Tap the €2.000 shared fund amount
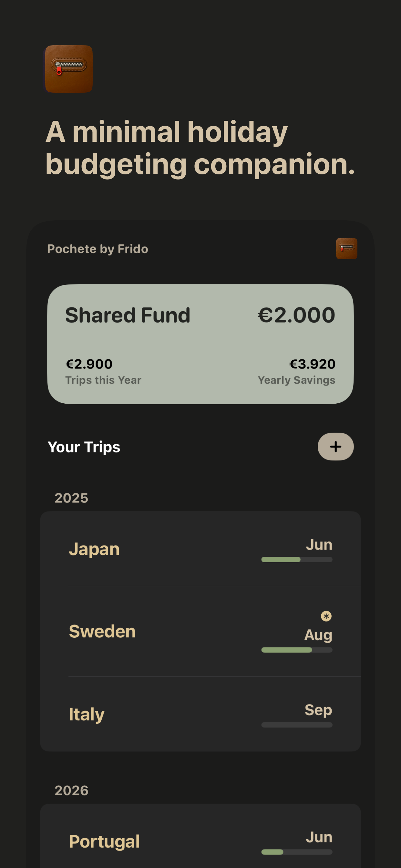401x868 pixels. click(x=296, y=315)
